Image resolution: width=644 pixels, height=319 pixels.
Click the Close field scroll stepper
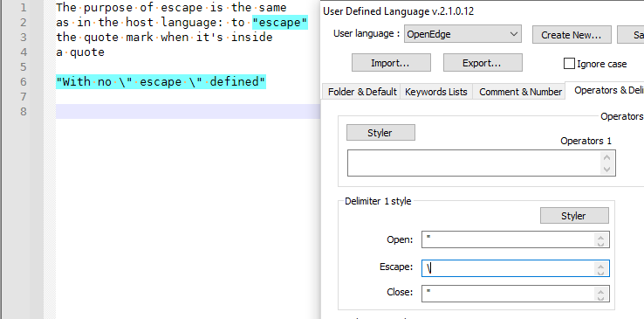click(601, 294)
